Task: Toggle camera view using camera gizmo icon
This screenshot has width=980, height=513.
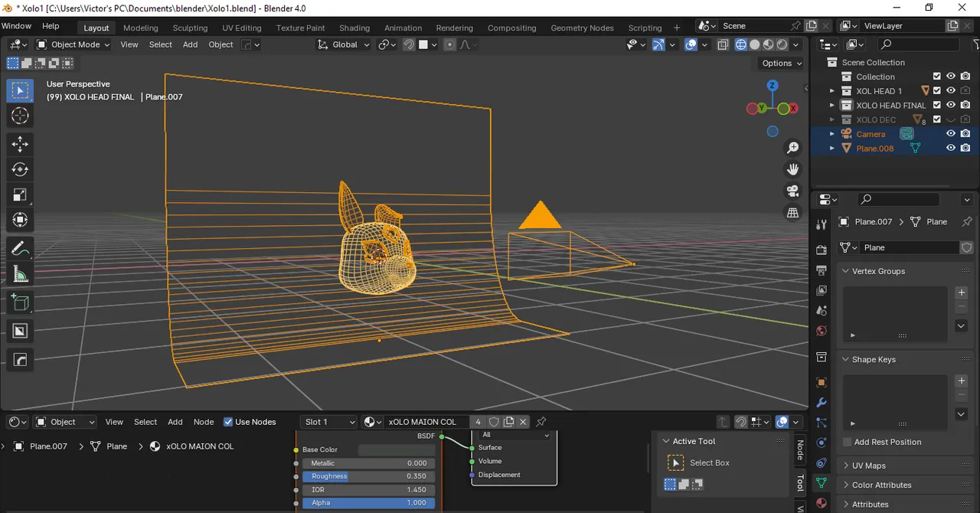Action: 793,191
